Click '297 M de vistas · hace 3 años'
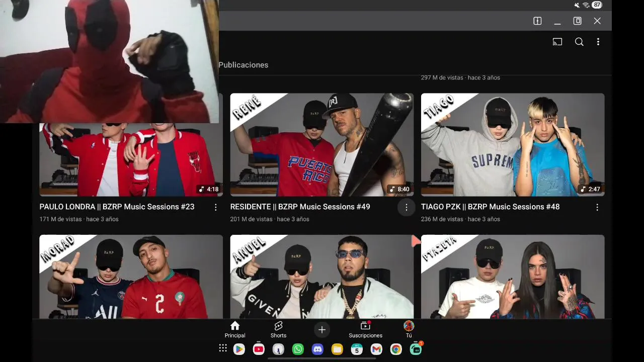 coord(460,77)
